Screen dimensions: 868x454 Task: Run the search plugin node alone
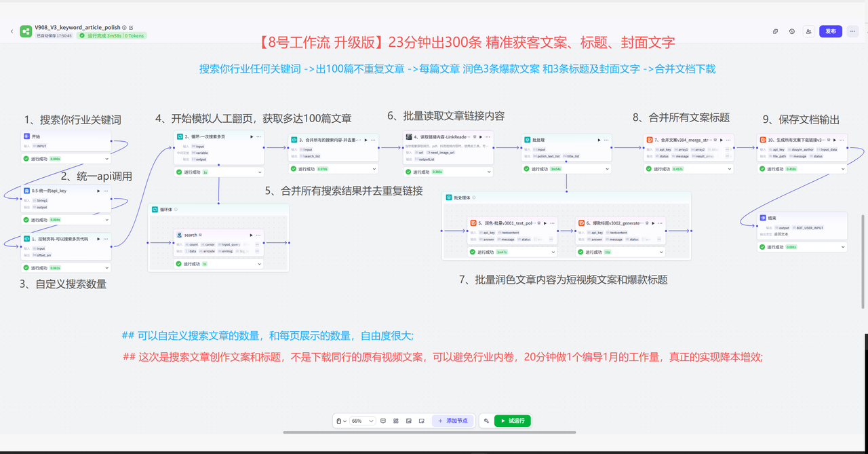[252, 235]
